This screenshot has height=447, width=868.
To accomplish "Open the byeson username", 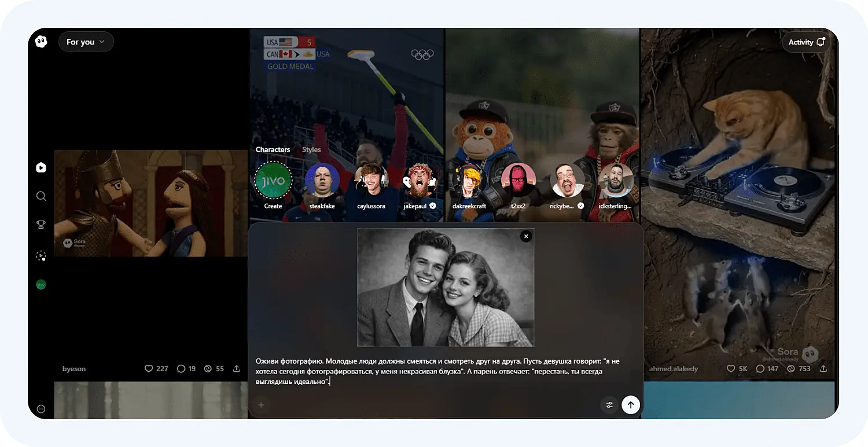I will 74,369.
